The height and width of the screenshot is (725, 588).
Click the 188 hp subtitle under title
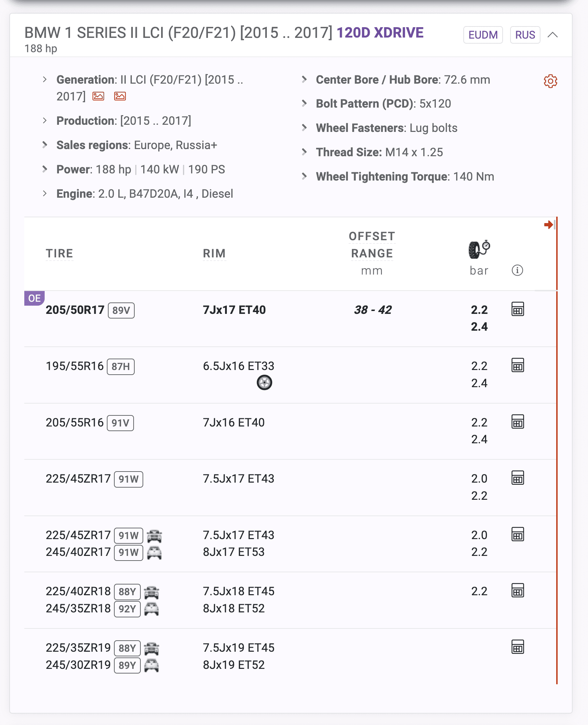click(x=41, y=49)
